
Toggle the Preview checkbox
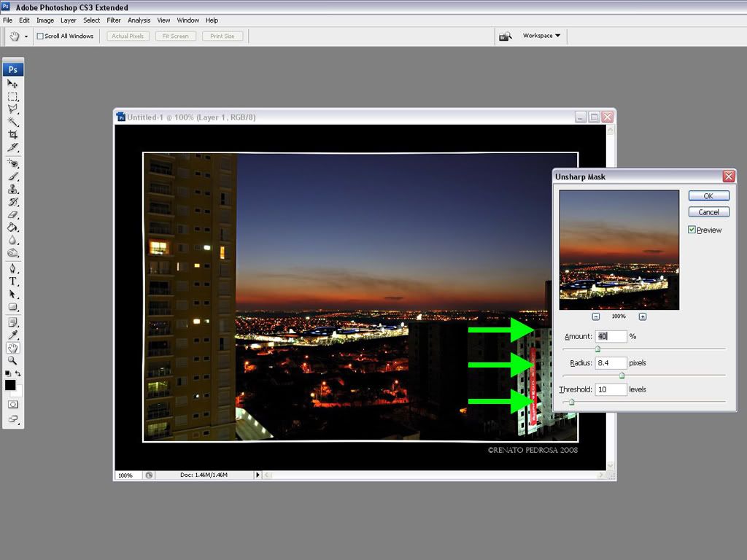tap(692, 230)
